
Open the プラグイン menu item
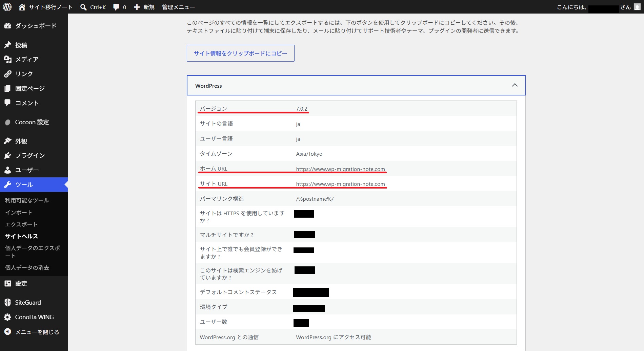coord(34,155)
